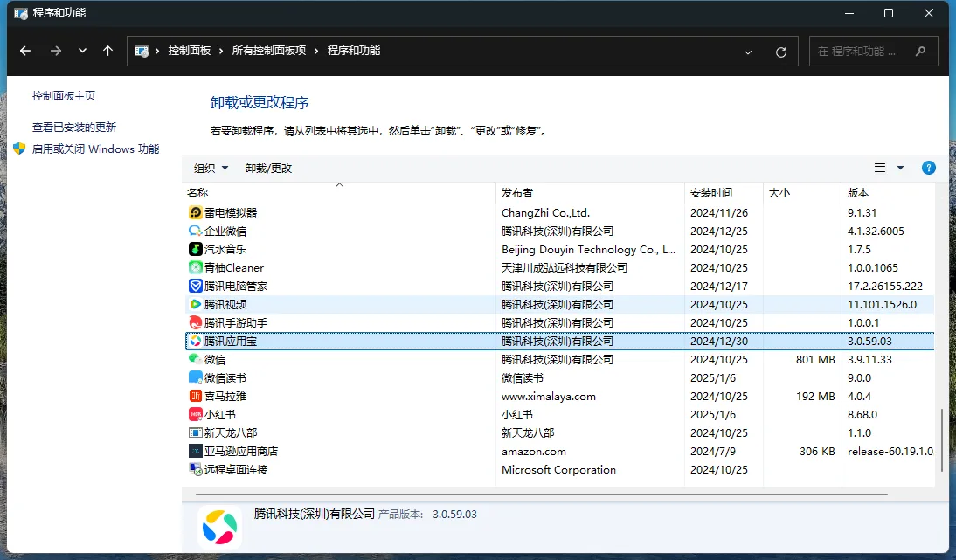Click the 微信 app icon

[195, 360]
